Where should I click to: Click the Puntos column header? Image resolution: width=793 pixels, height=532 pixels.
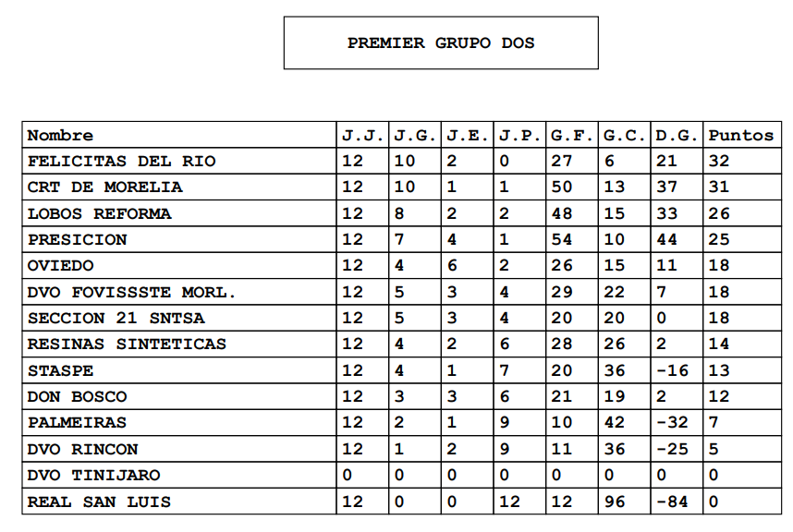740,135
